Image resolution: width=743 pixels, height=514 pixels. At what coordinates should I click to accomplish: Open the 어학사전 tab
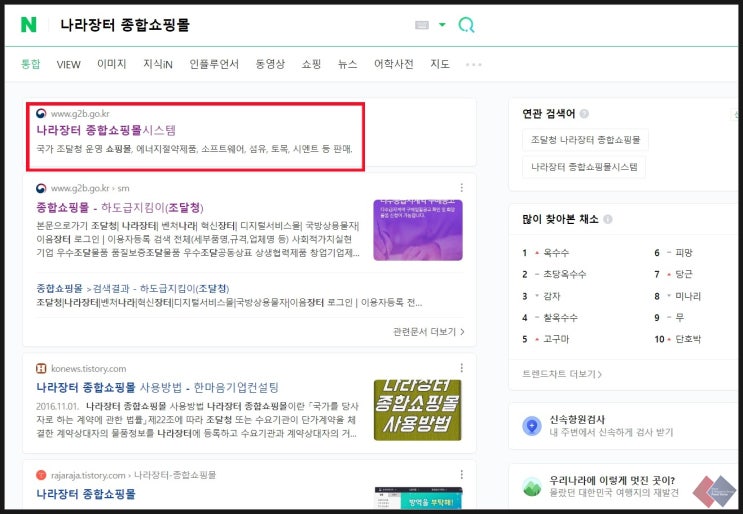point(394,64)
